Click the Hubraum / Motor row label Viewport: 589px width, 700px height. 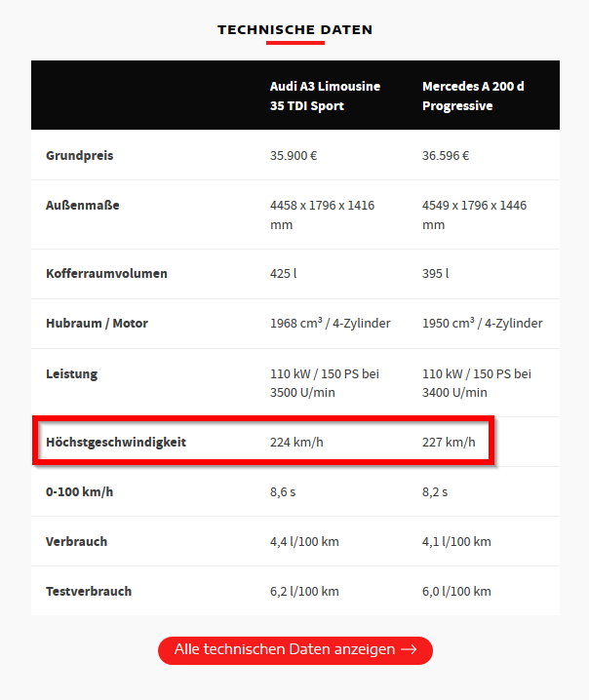pos(97,323)
